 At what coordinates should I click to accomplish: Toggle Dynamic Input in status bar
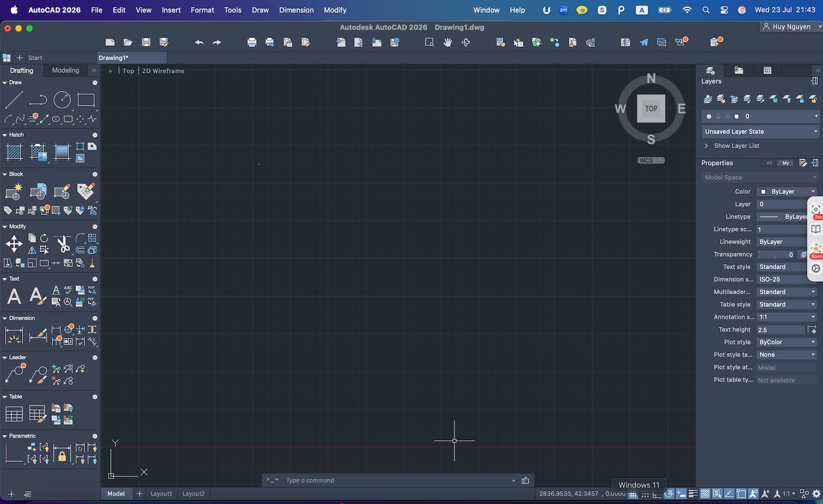[x=681, y=494]
